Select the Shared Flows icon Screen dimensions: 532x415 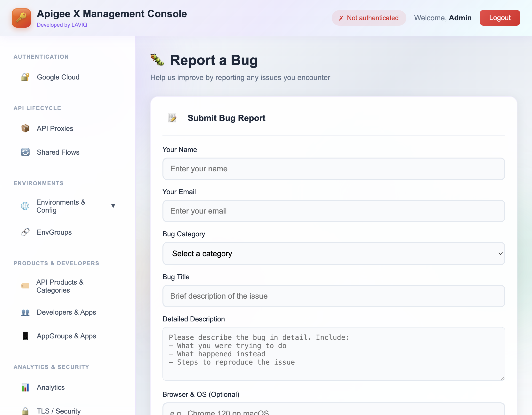[x=25, y=152]
